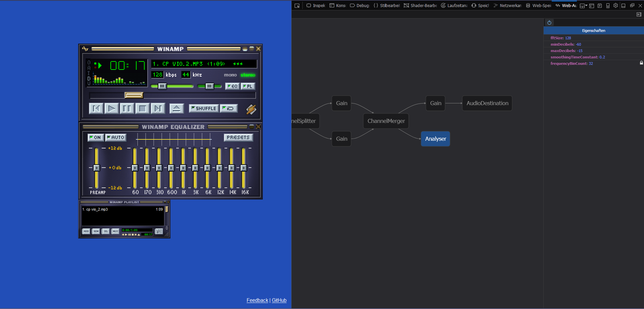Toggle the EQ window button

point(232,86)
